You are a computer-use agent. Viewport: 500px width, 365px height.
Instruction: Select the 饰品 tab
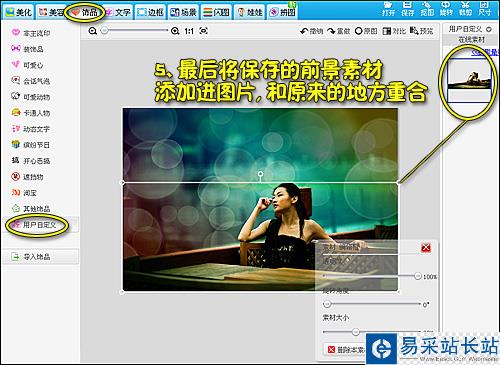pyautogui.click(x=85, y=12)
